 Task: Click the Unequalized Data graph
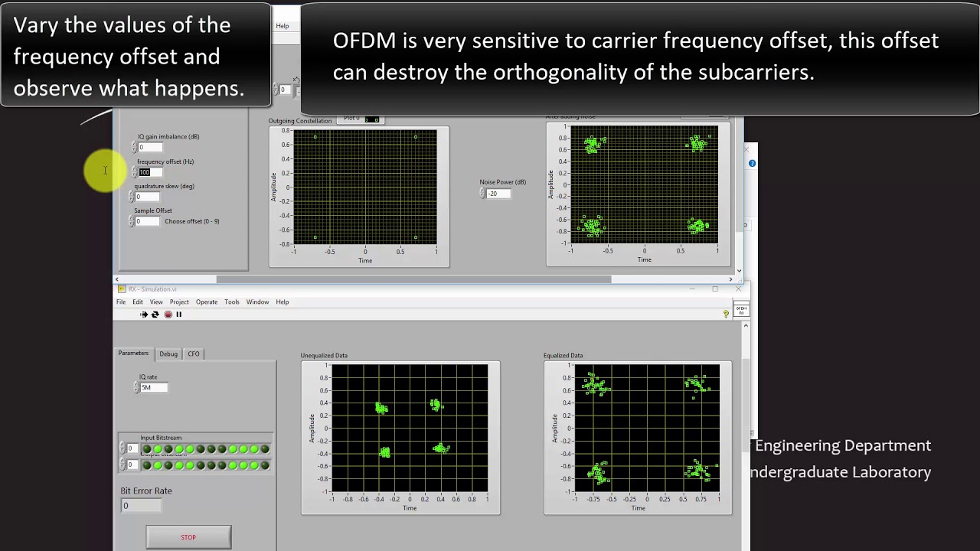coord(409,428)
